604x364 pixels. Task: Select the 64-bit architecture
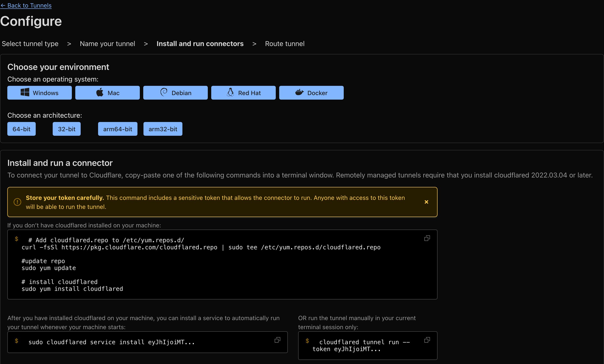tap(21, 129)
